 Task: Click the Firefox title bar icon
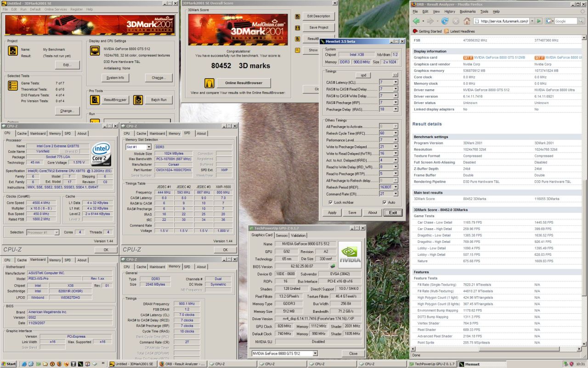[415, 4]
